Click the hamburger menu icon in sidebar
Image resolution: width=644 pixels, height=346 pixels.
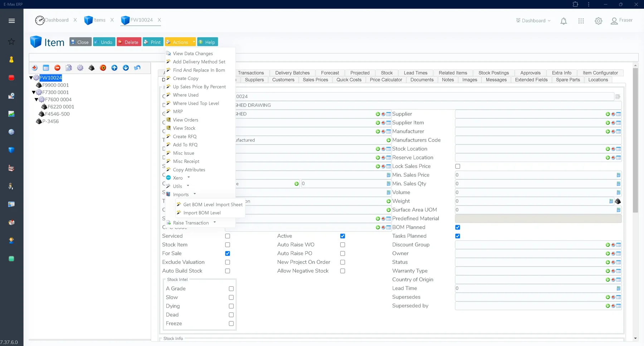pyautogui.click(x=12, y=21)
